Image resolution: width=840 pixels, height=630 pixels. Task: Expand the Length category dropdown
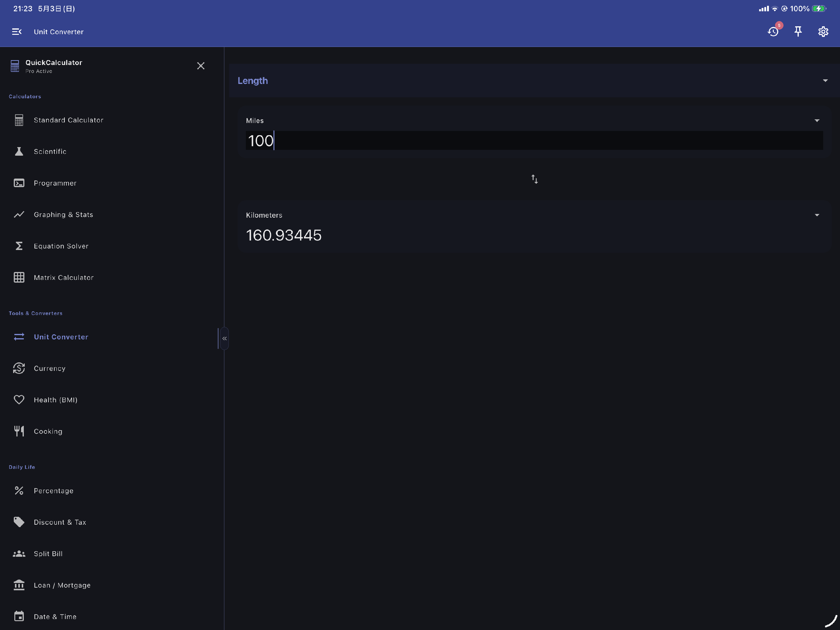825,81
